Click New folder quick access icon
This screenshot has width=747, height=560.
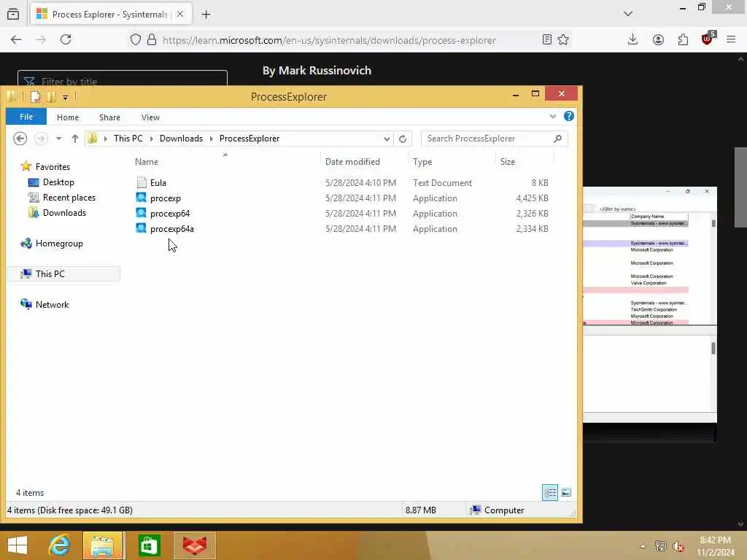click(51, 97)
